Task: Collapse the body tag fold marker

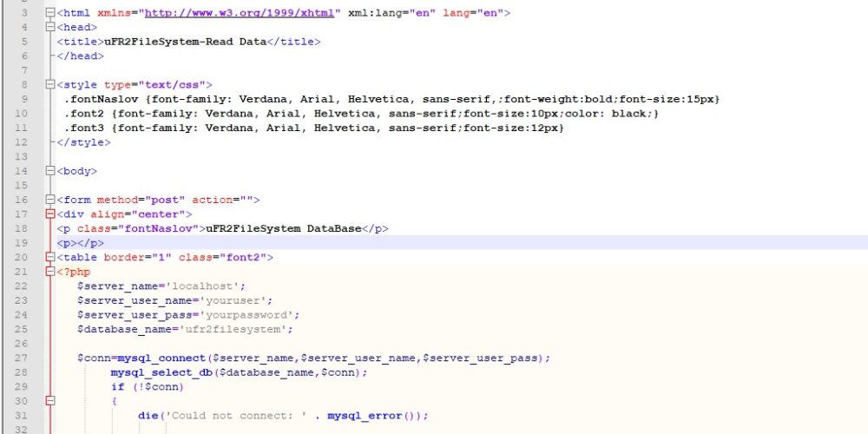Action: pyautogui.click(x=50, y=171)
